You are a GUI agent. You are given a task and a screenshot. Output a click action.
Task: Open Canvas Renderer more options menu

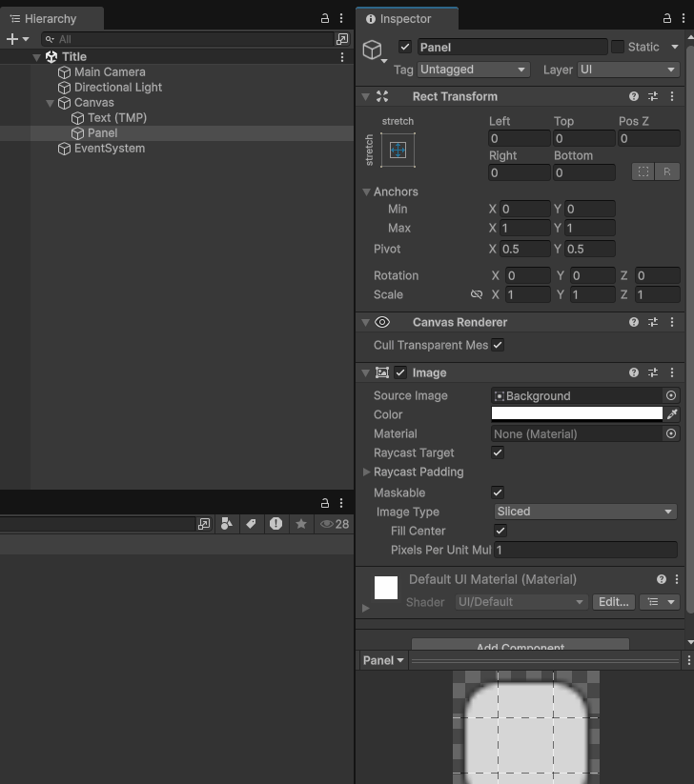tap(672, 322)
